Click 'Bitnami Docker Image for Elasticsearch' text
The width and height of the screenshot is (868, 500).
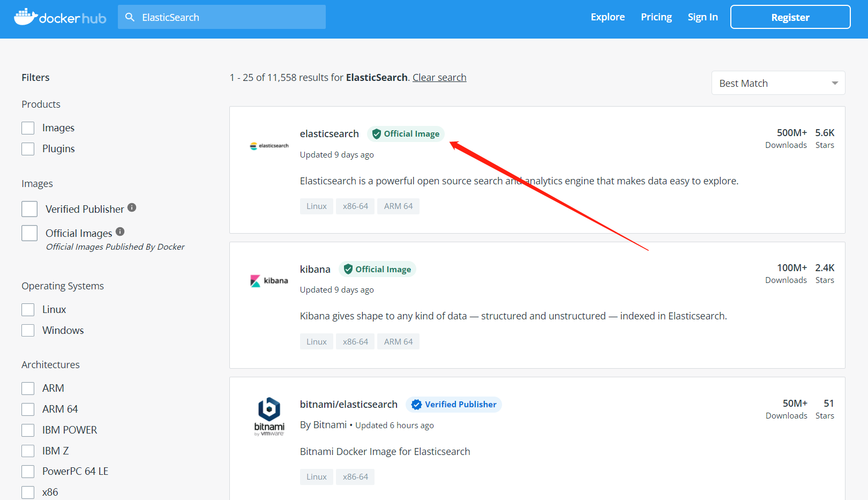pos(385,452)
